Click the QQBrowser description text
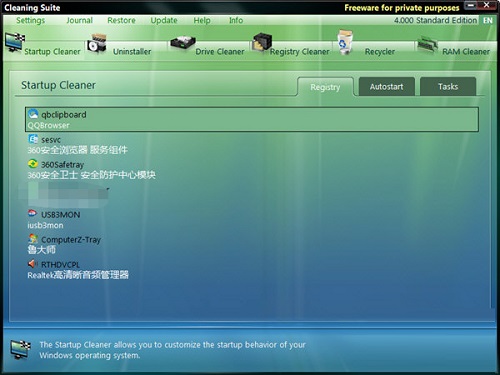The height and width of the screenshot is (375, 500). (x=48, y=125)
